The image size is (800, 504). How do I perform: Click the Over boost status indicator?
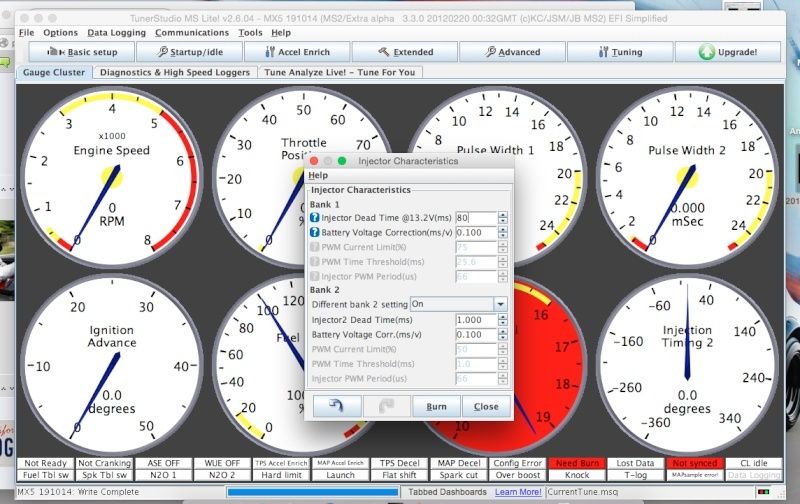pos(517,475)
